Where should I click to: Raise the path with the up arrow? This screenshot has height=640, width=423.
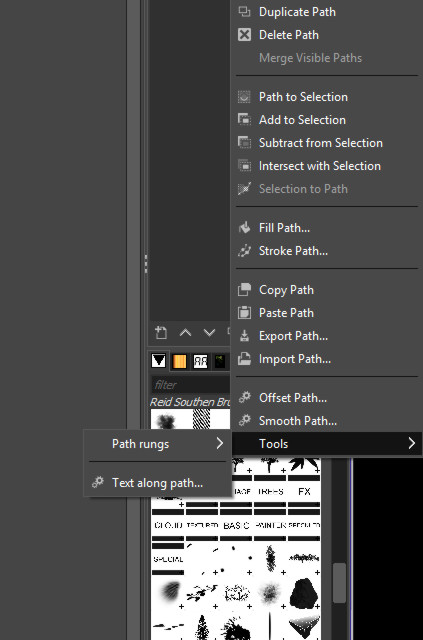(185, 333)
